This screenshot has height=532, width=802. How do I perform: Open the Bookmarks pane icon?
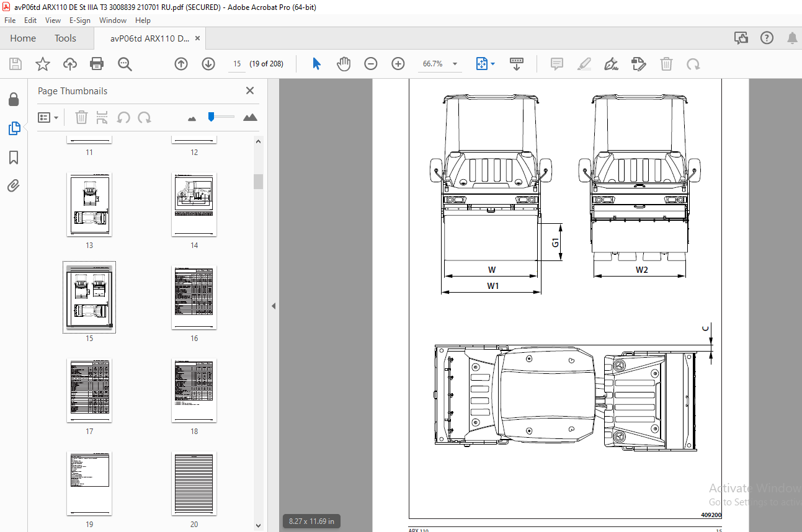tap(14, 157)
